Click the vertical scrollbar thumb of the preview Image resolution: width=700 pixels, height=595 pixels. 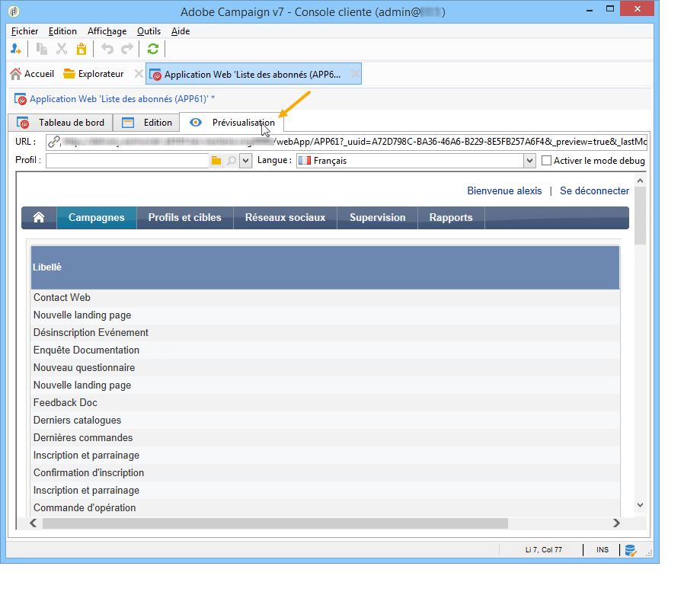[640, 216]
